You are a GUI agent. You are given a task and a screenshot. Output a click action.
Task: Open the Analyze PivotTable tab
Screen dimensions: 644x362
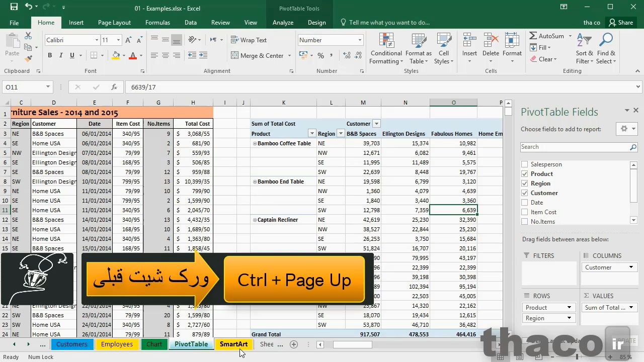coord(283,23)
